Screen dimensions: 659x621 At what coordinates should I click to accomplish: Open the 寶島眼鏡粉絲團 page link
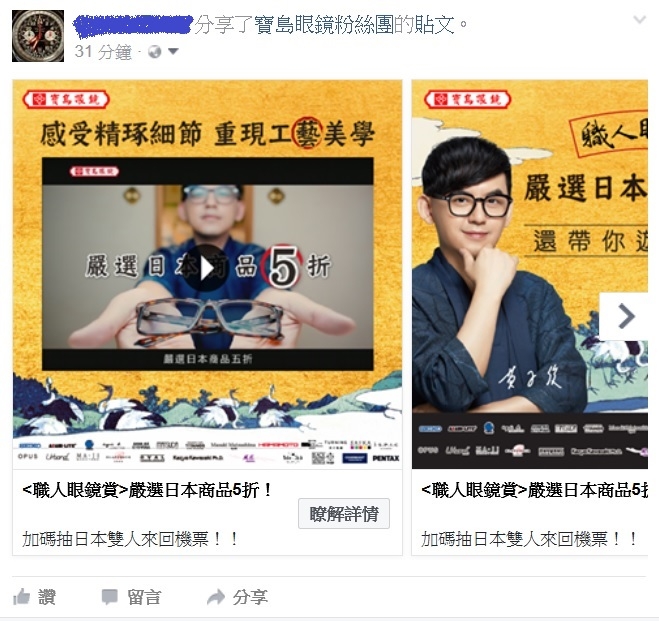click(x=324, y=24)
